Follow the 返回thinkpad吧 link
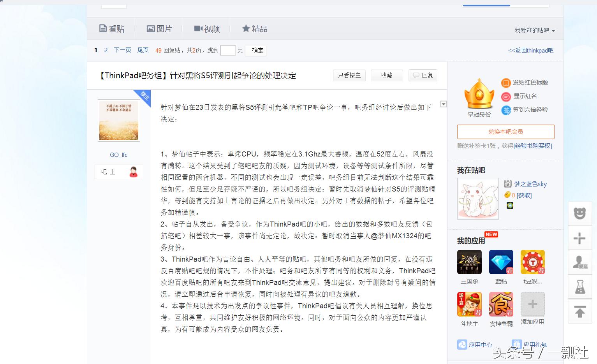 pos(531,50)
